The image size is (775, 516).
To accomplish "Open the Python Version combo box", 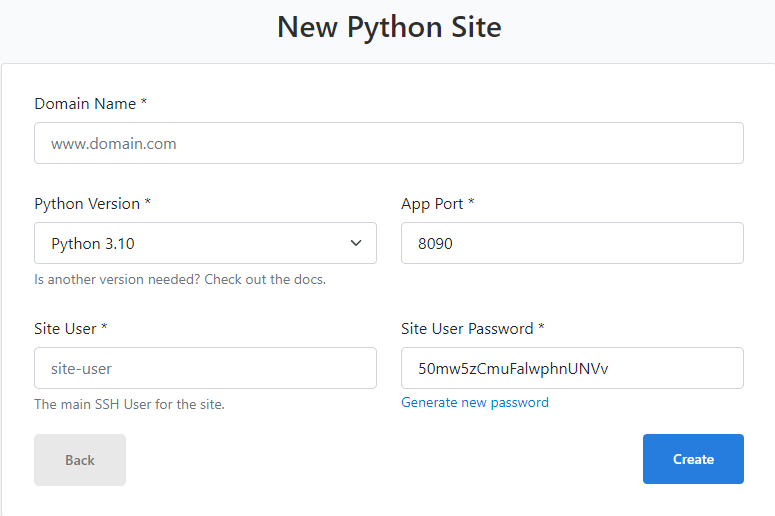I will point(205,243).
